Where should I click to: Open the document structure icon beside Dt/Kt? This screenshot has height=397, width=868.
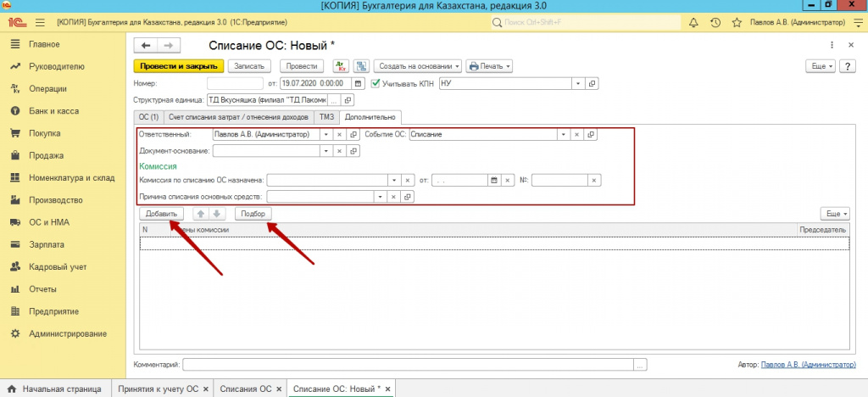(360, 66)
